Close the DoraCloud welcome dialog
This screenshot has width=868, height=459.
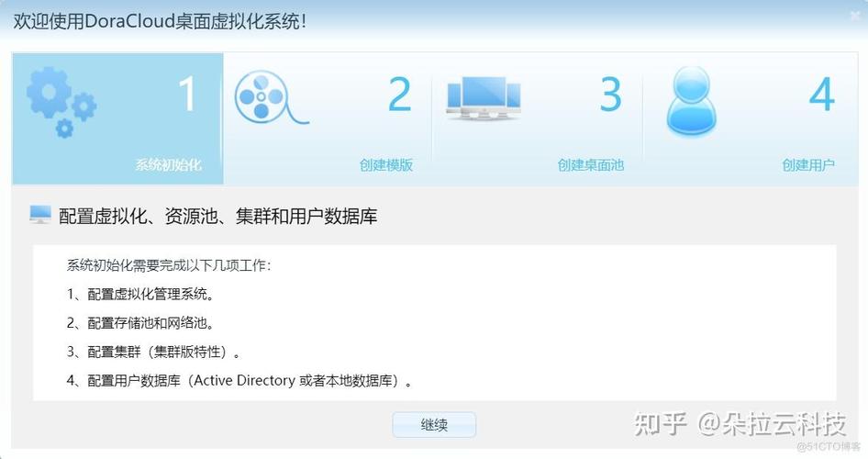pos(855,17)
